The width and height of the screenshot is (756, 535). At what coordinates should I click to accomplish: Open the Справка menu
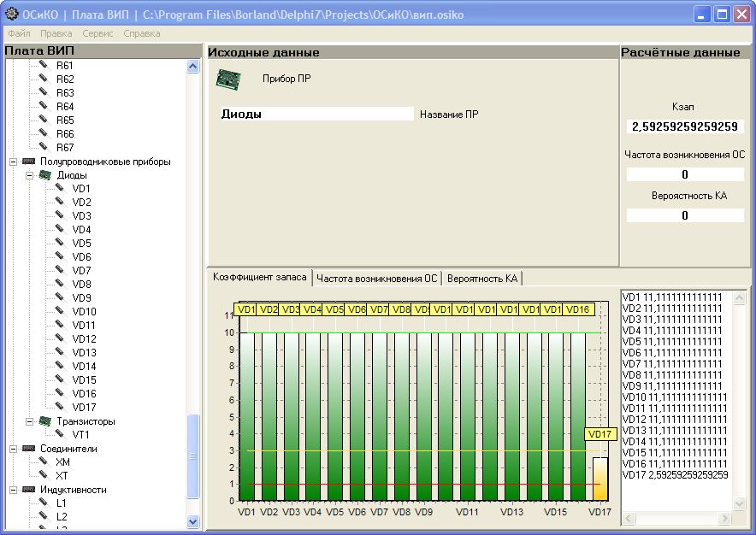click(142, 33)
